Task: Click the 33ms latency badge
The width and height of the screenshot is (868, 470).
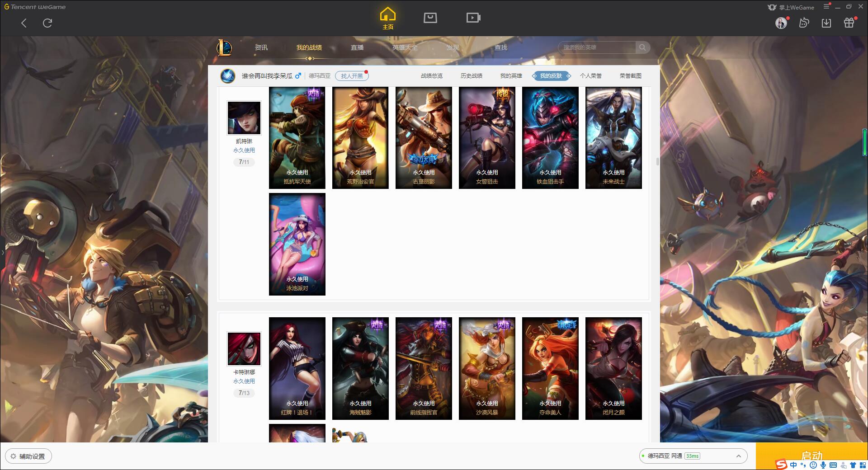Action: 692,456
